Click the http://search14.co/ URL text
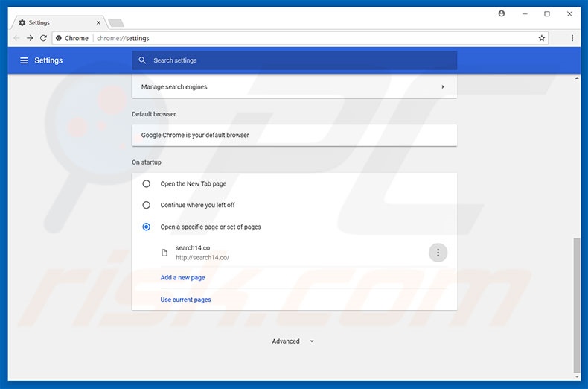The width and height of the screenshot is (588, 389). [202, 258]
